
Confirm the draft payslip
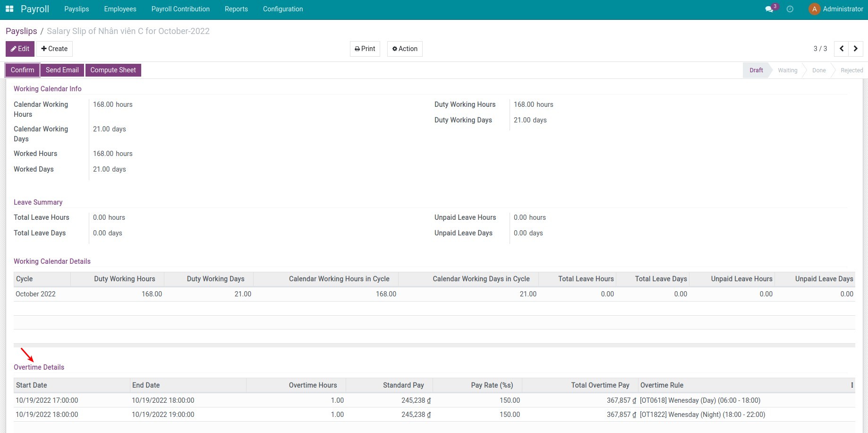22,70
